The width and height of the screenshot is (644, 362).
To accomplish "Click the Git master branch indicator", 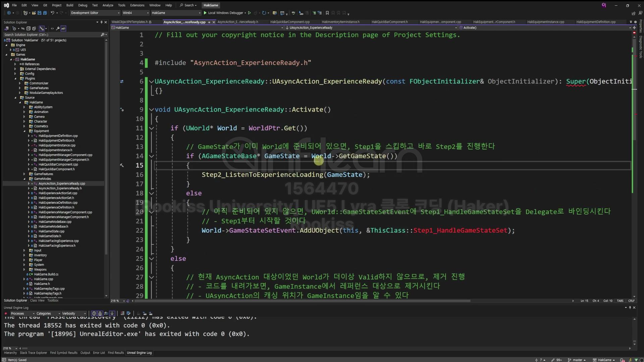I will coord(577,360).
